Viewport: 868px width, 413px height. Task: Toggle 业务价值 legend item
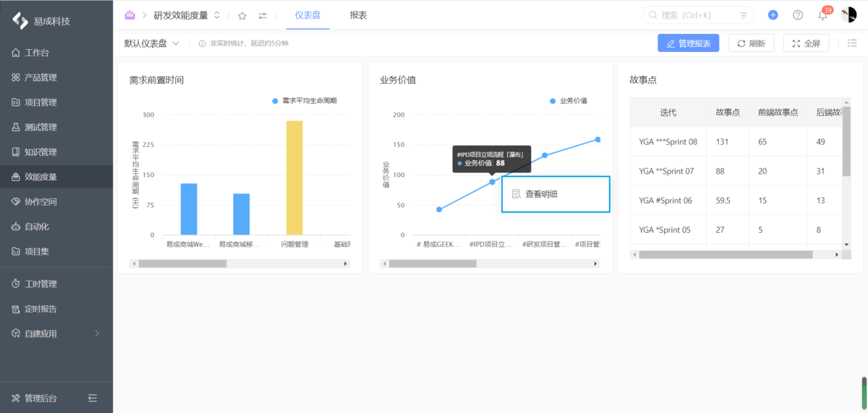pos(569,101)
